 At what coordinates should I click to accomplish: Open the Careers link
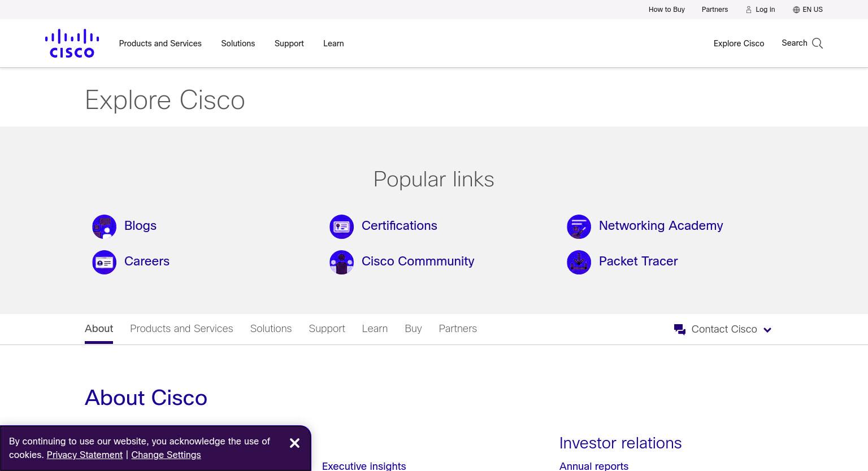(147, 261)
